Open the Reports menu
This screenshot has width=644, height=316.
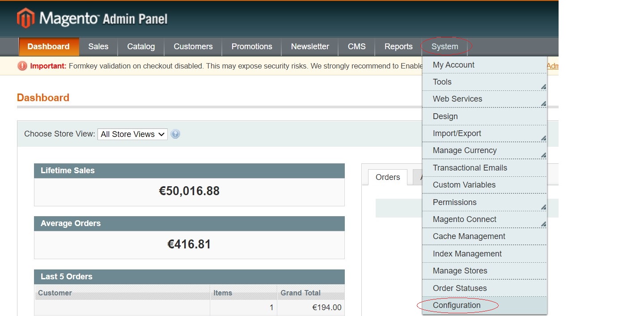pos(398,47)
